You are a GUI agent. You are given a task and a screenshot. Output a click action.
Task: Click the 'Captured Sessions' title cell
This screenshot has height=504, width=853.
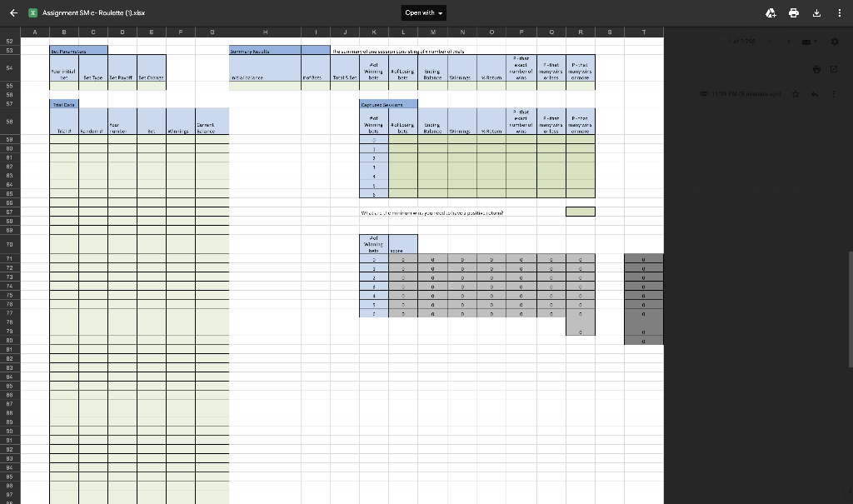[x=388, y=104]
